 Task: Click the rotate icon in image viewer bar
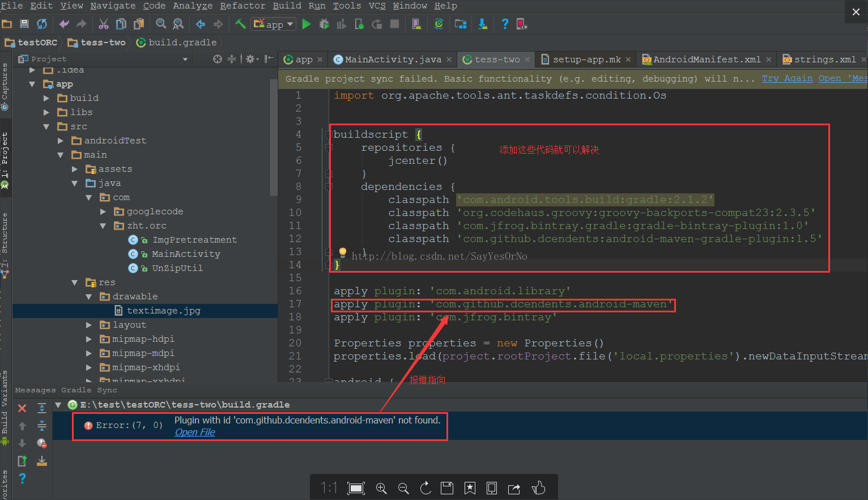coord(426,488)
